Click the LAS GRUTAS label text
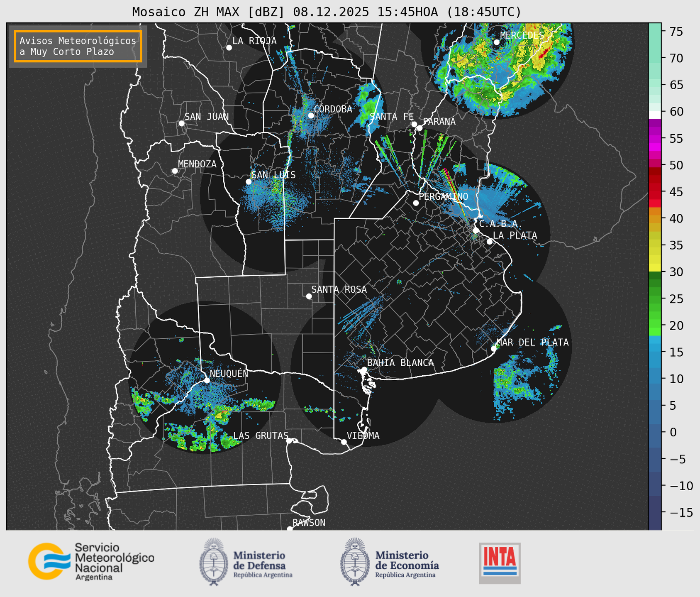Image resolution: width=700 pixels, height=597 pixels. pyautogui.click(x=261, y=436)
